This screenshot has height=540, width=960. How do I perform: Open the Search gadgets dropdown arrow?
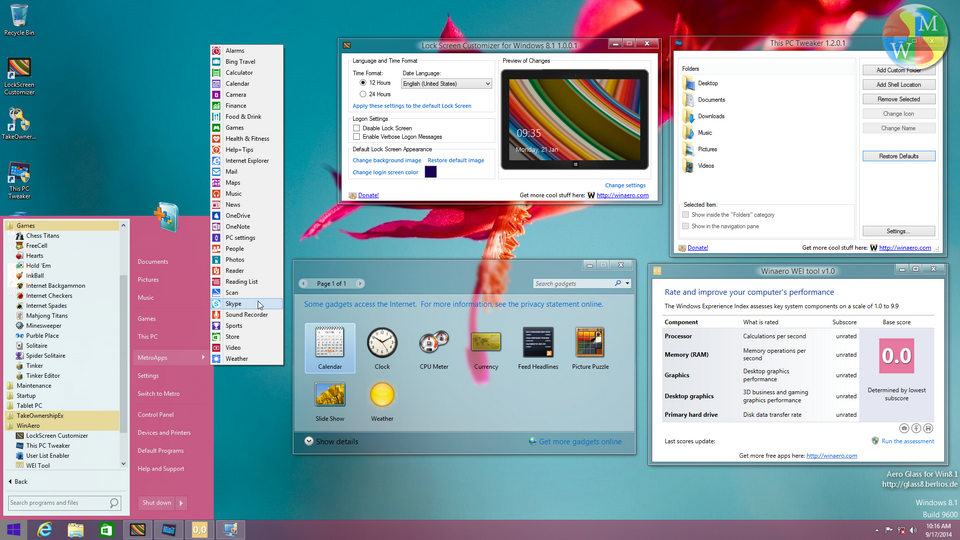coord(628,284)
